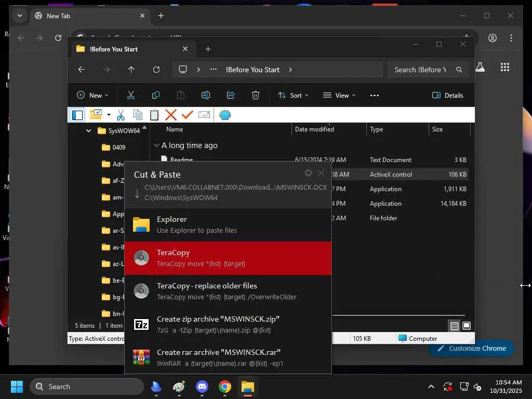Open the See more ellipsis menu in command bar
Screen dimensions: 532x399
[x=375, y=96]
